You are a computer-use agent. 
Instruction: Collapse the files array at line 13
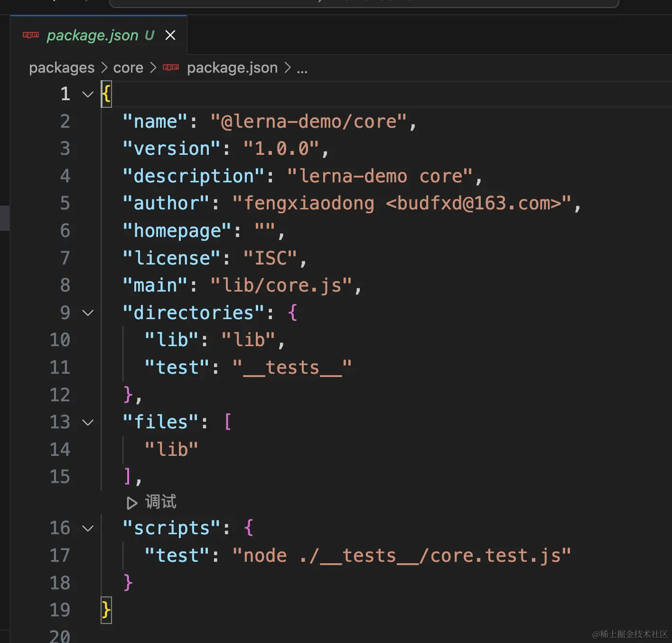pos(88,422)
